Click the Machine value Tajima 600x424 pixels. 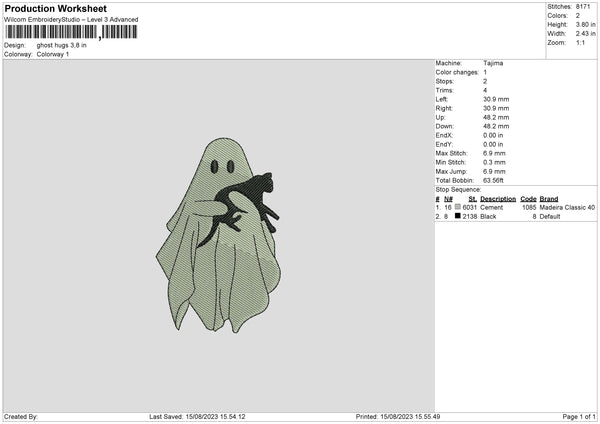tap(493, 63)
